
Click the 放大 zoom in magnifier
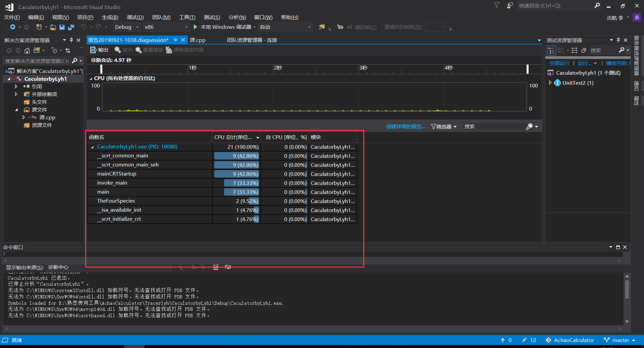(x=118, y=50)
